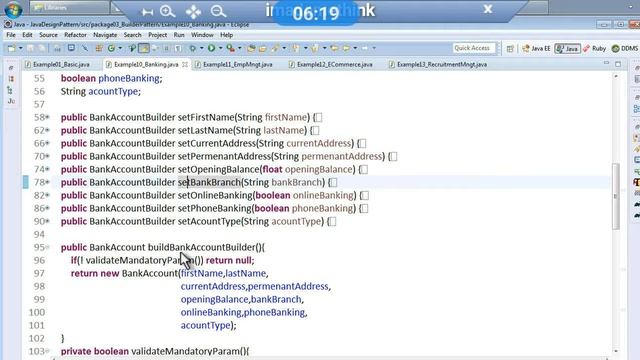Click the green New Java Class icon

coord(111,48)
